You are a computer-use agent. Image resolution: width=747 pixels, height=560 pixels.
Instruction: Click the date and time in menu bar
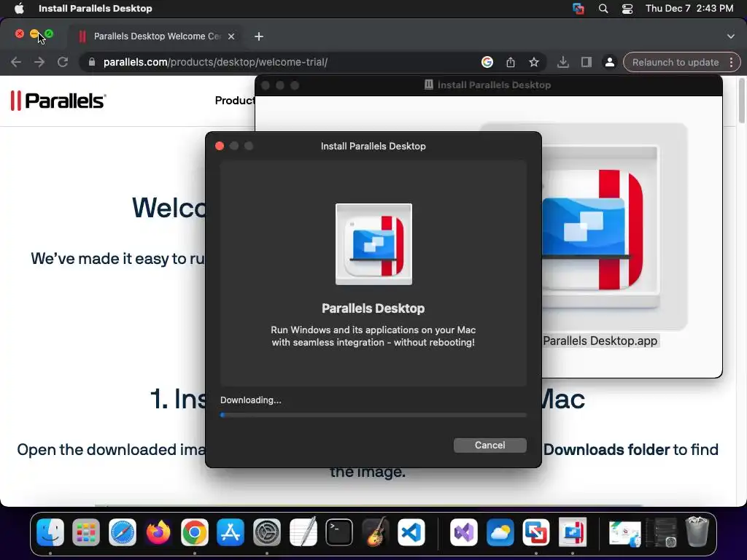tap(689, 8)
